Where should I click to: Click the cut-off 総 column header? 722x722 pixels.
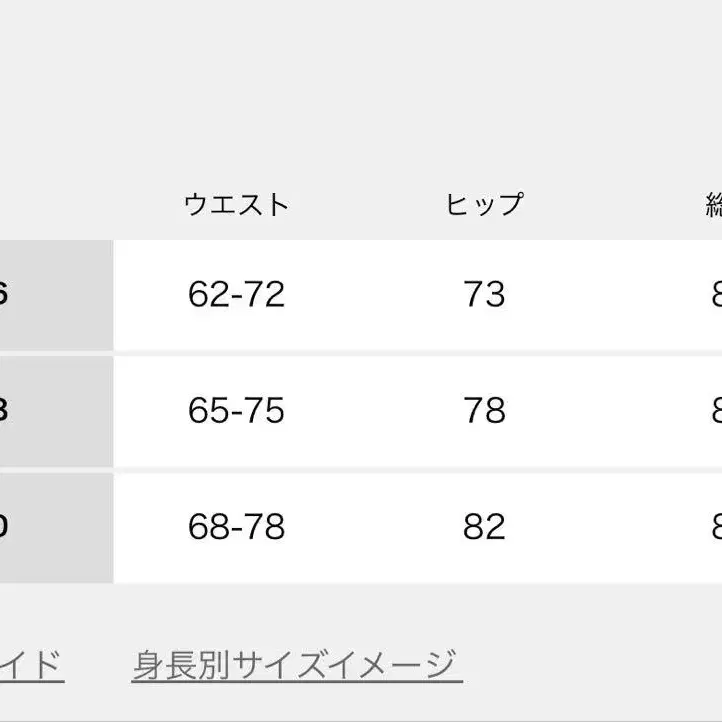[x=713, y=204]
